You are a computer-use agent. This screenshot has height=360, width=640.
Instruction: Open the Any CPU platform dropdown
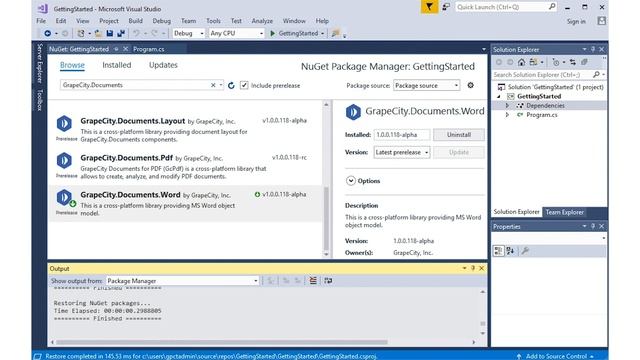pos(236,33)
